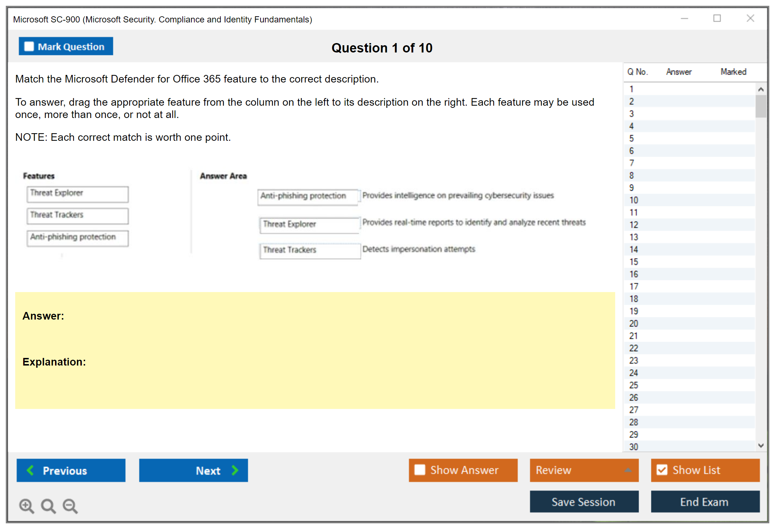Click the Threat Trackers feature box
Image resolution: width=778 pixels, height=532 pixels.
[x=77, y=215]
